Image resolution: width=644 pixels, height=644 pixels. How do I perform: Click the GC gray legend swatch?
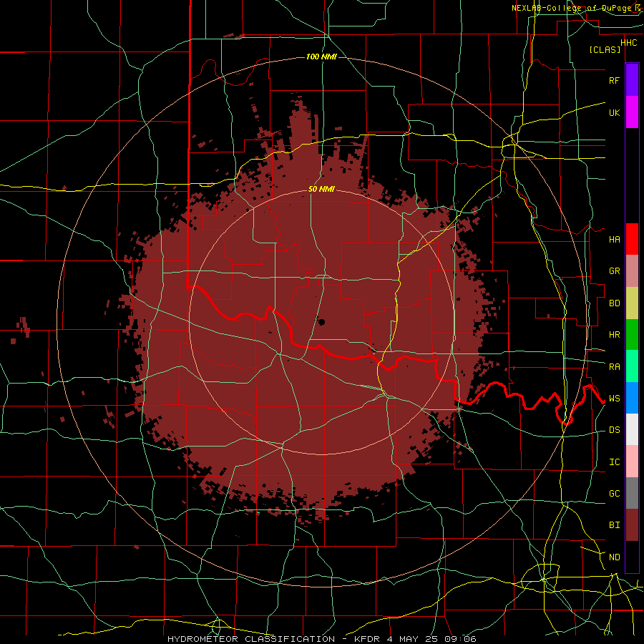[632, 493]
